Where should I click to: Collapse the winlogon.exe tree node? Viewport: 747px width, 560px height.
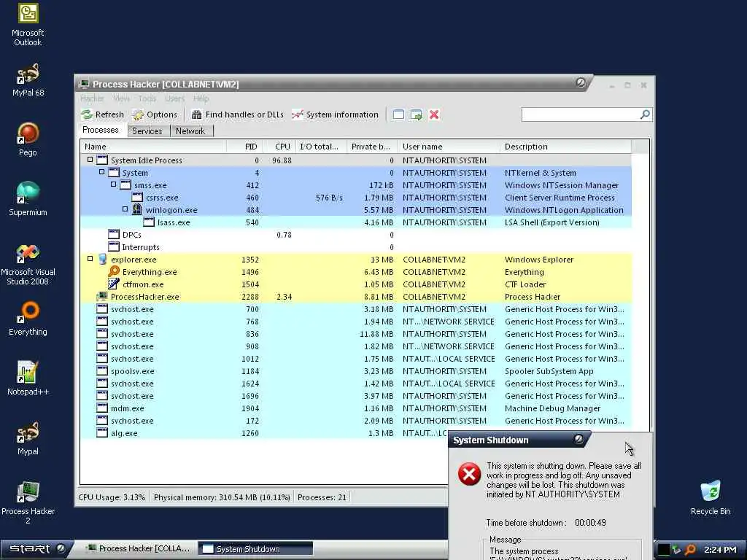click(x=125, y=209)
